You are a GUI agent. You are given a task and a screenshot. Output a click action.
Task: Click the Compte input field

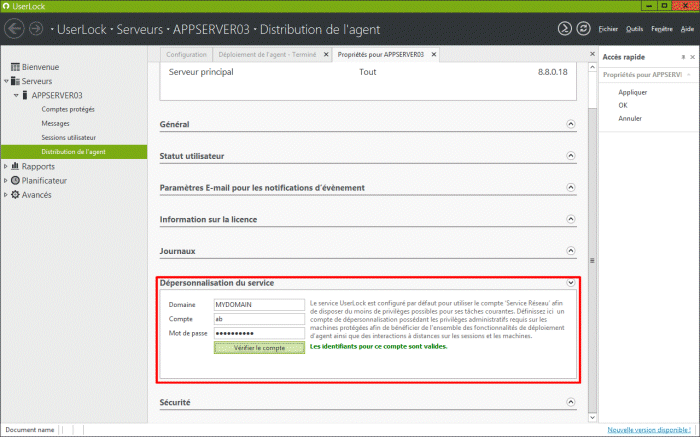point(259,319)
